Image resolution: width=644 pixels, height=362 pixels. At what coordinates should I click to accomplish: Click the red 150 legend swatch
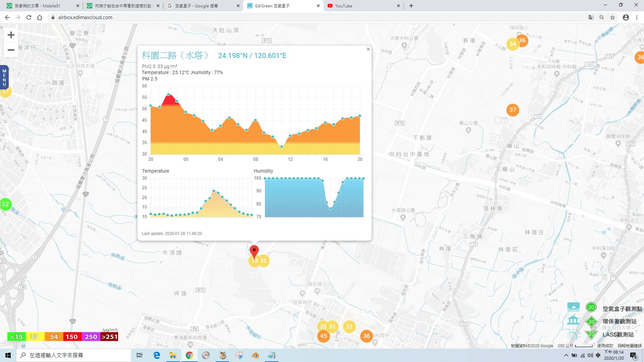71,337
